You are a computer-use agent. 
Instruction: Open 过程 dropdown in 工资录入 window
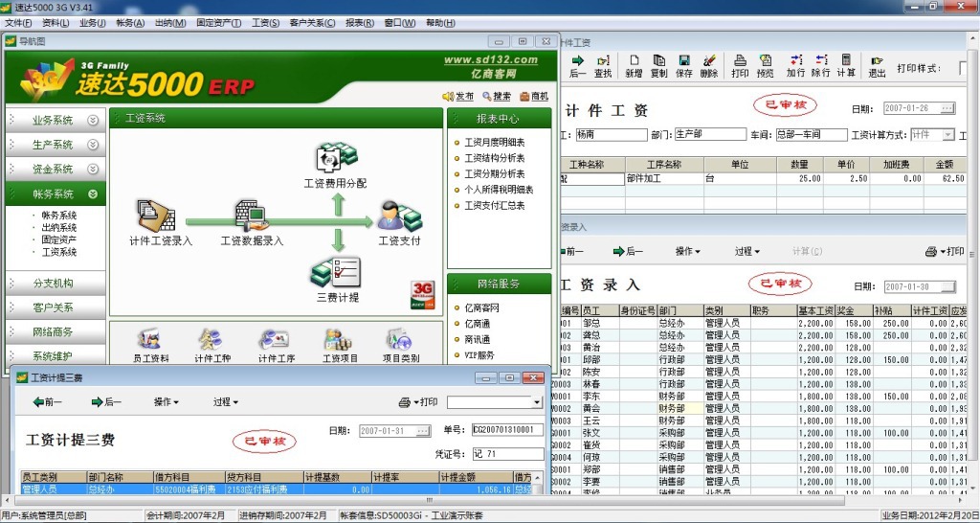(746, 251)
